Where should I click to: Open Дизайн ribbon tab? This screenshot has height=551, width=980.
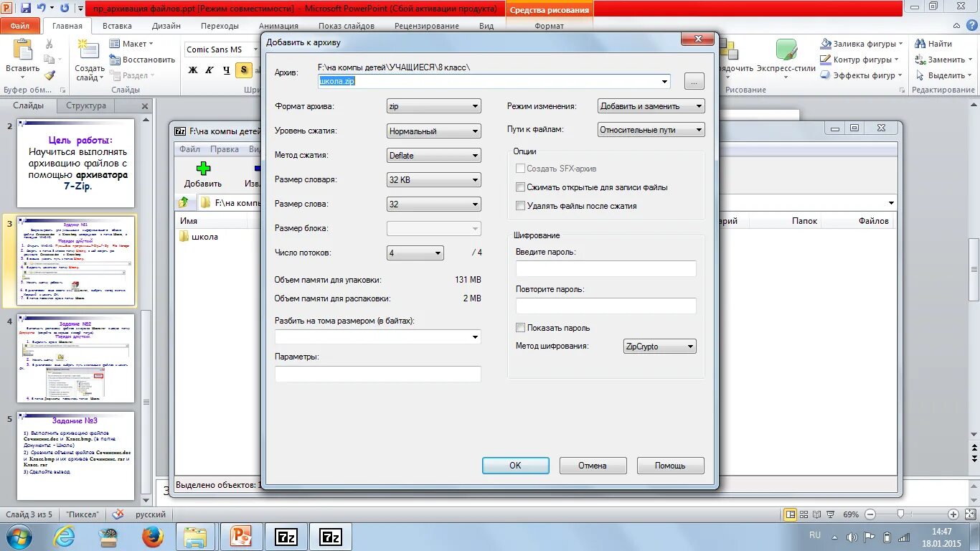point(166,26)
